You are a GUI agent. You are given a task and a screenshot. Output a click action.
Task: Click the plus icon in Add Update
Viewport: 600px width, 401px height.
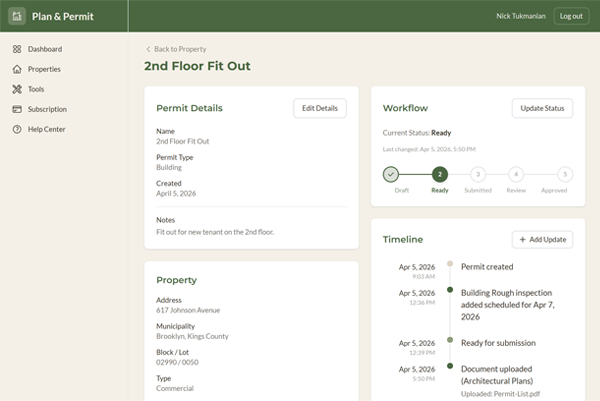[522, 240]
